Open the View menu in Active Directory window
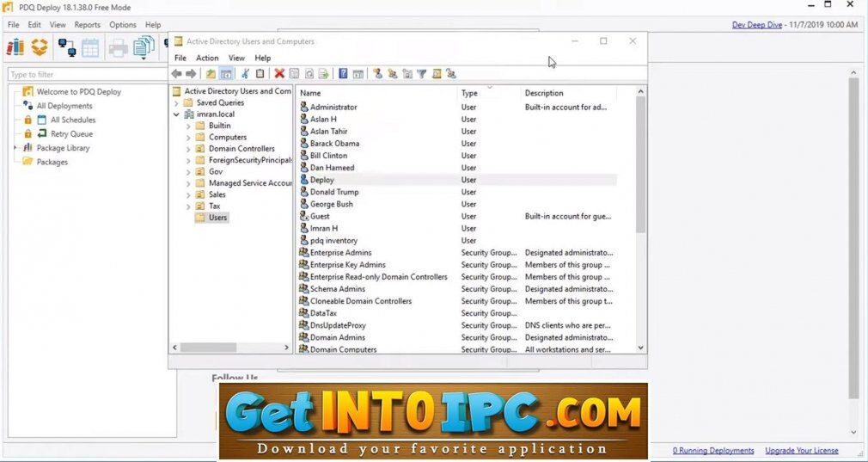This screenshot has height=462, width=868. click(x=236, y=58)
